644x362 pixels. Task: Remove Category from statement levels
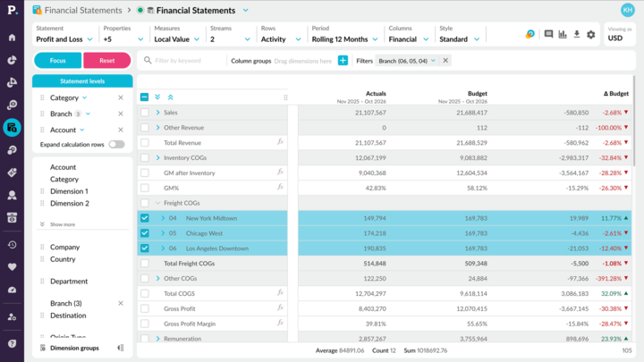(x=121, y=97)
